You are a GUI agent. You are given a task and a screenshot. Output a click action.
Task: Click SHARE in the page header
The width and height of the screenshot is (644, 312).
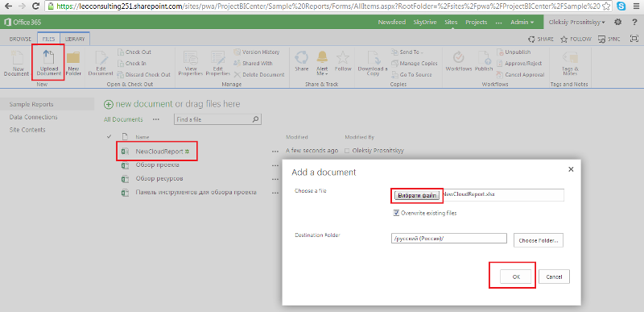(540, 39)
